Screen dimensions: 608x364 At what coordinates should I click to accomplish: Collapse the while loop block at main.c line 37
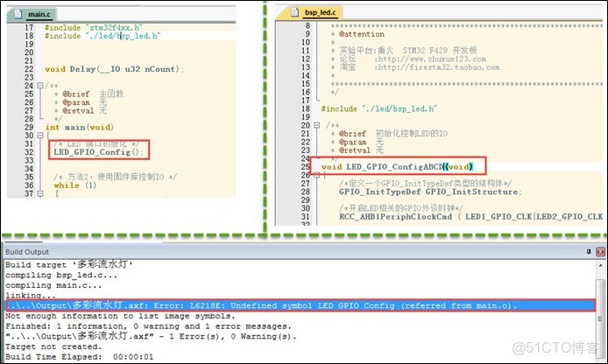click(x=40, y=193)
